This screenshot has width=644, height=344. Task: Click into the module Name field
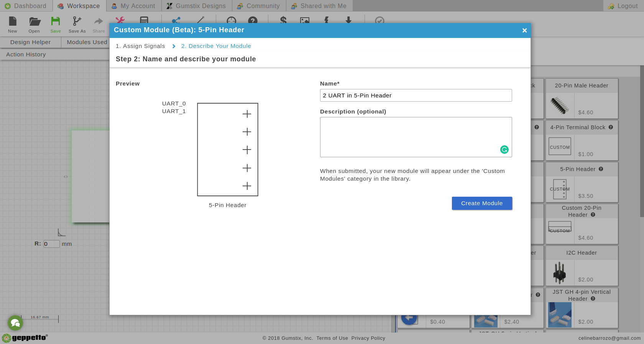(x=416, y=95)
